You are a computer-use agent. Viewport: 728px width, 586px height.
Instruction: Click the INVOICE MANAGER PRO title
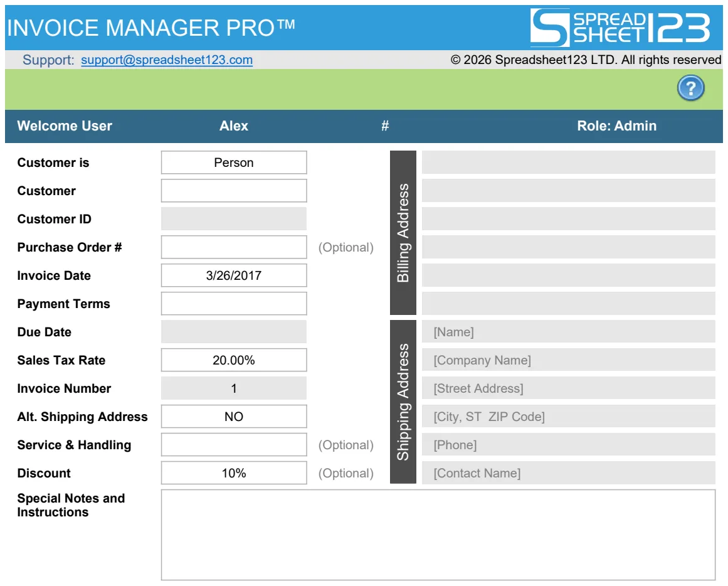[x=151, y=28]
